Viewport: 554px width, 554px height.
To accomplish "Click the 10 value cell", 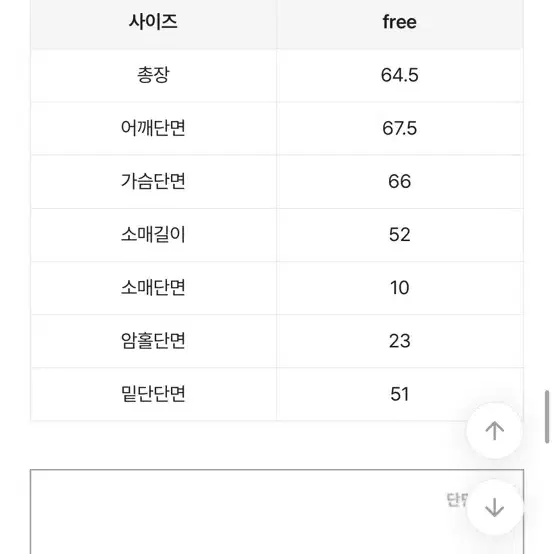I will 400,288.
